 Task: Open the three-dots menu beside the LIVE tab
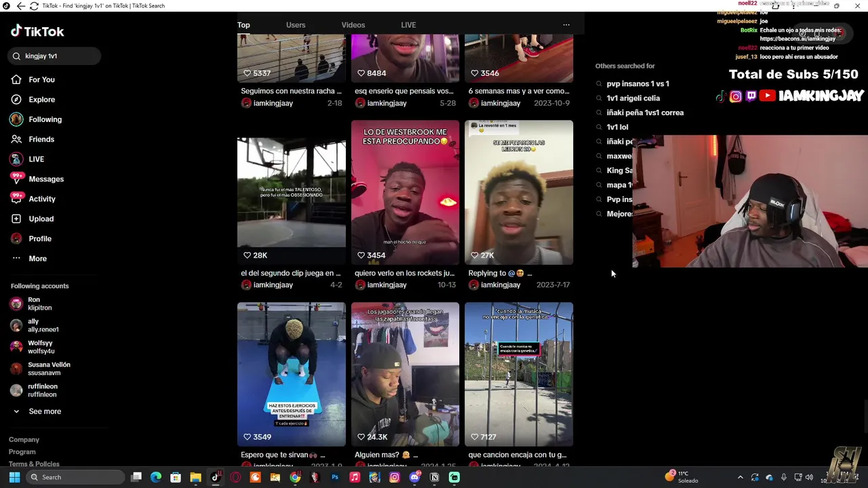(566, 25)
